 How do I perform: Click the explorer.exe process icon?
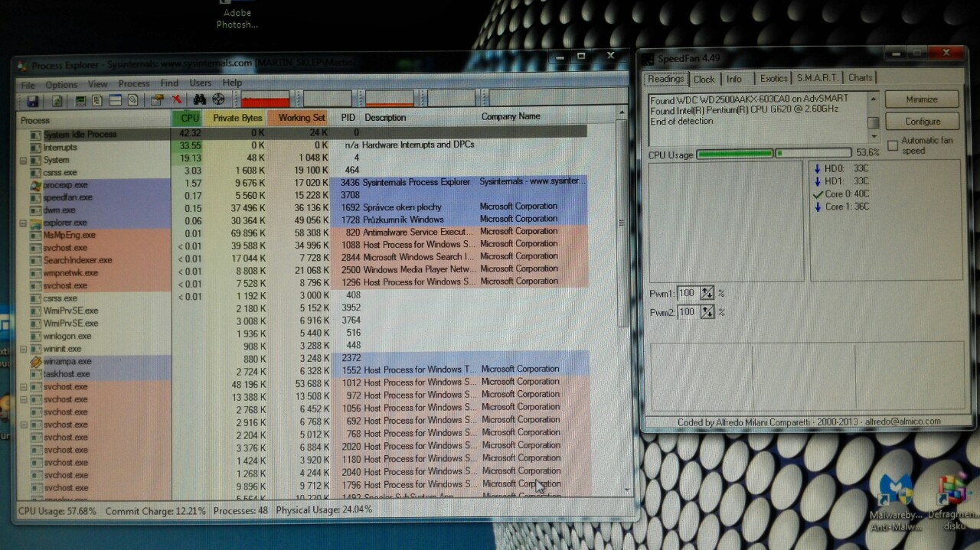pyautogui.click(x=35, y=223)
